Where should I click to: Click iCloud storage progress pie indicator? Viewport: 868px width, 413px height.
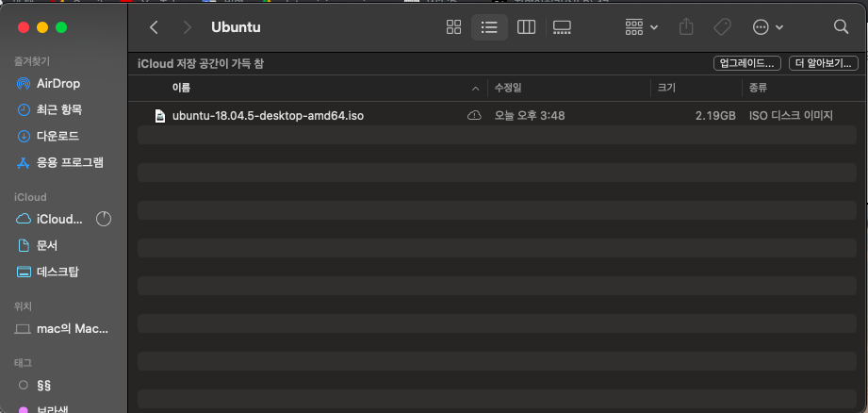coord(104,220)
